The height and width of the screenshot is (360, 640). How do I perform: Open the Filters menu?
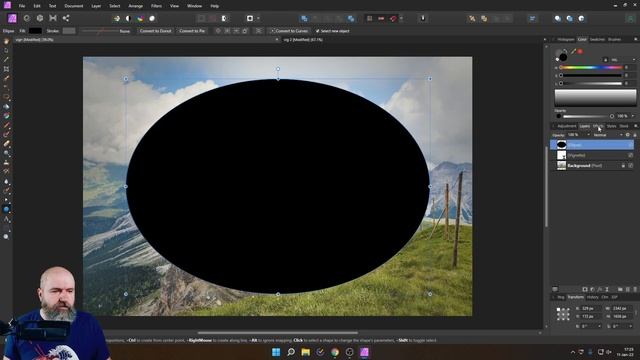156,6
